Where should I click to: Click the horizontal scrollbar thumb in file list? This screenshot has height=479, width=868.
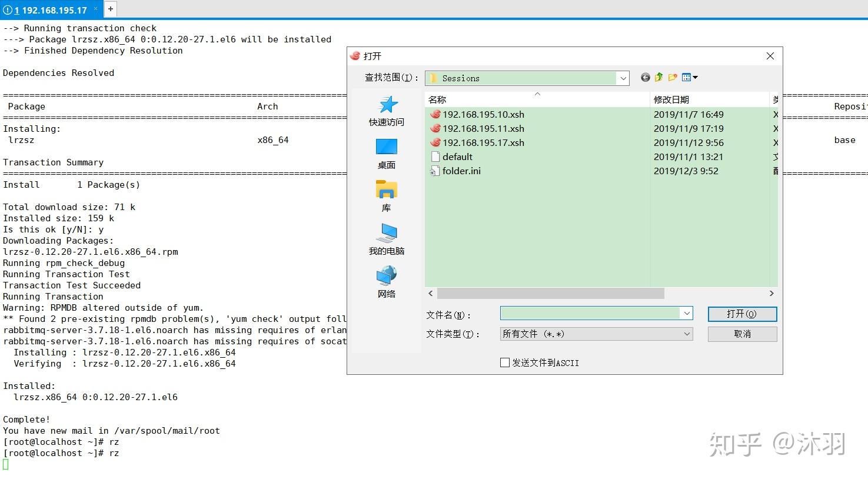(x=550, y=293)
